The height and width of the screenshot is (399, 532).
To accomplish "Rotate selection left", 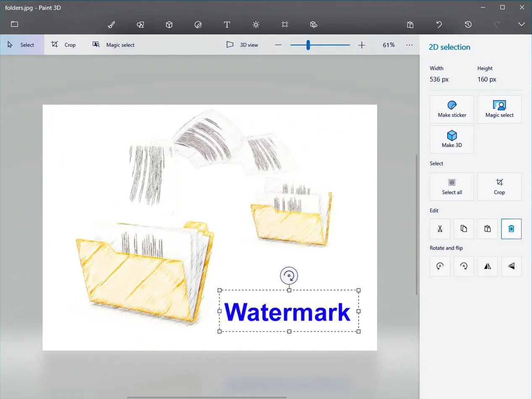I will 440,266.
